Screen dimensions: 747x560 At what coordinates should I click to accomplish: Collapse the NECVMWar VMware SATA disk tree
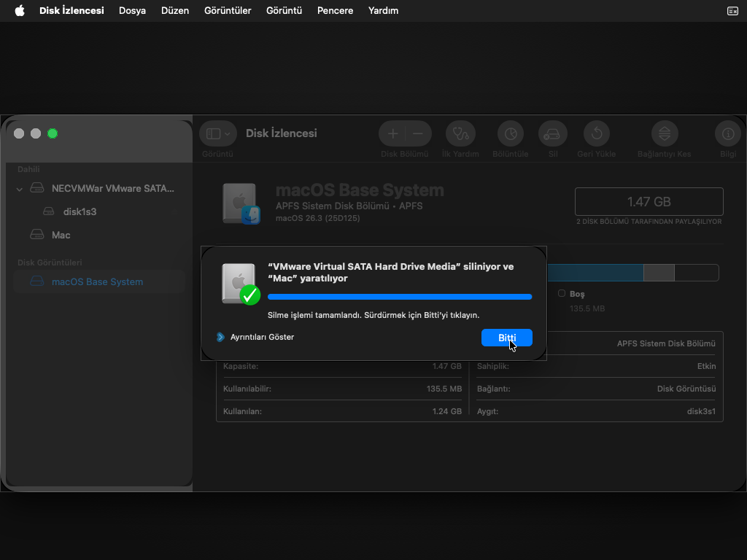coord(20,189)
